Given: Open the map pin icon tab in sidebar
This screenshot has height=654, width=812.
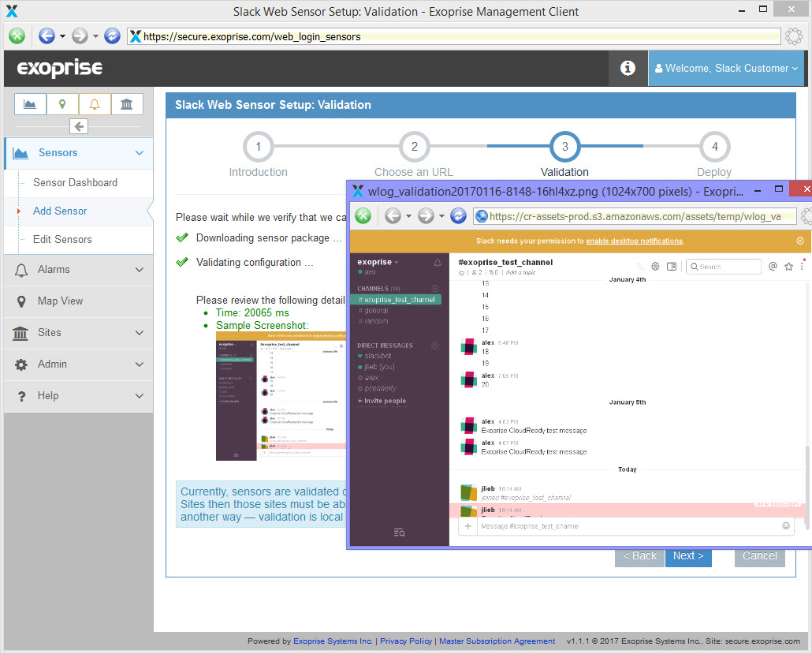Looking at the screenshot, I should point(62,104).
